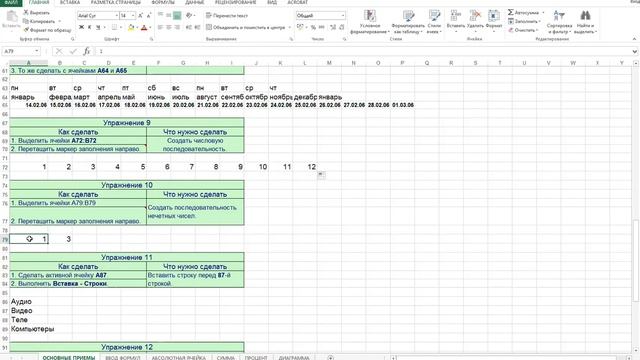640x360 pixels.
Task: Apply Автосумма sigma function
Action: [523, 13]
